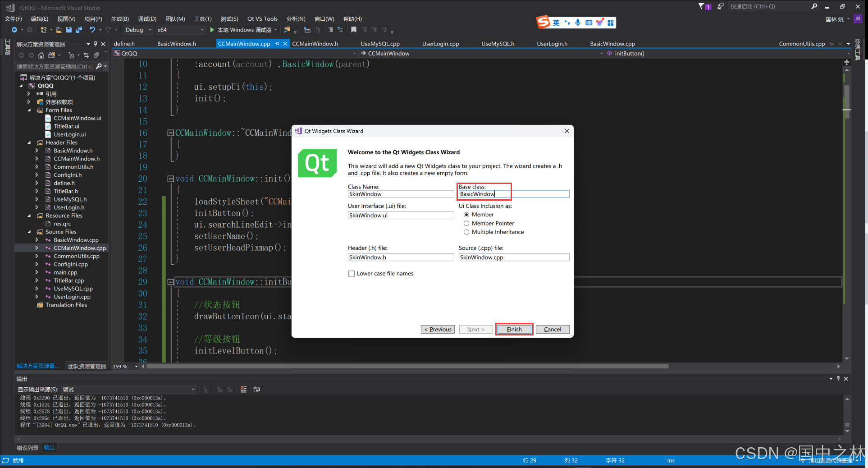The height and width of the screenshot is (468, 868).
Task: Enable the Lower case file names checkbox
Action: pyautogui.click(x=352, y=274)
